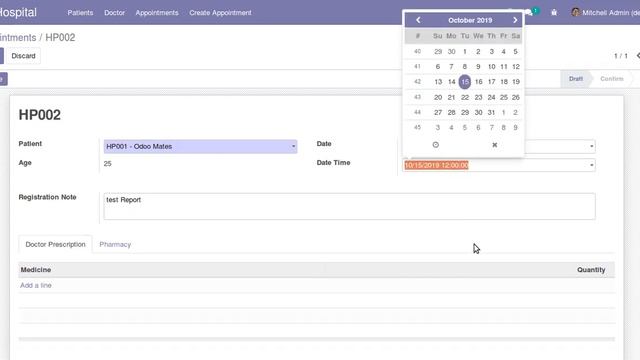Go to next month in calendar
This screenshot has height=360, width=640.
point(515,20)
